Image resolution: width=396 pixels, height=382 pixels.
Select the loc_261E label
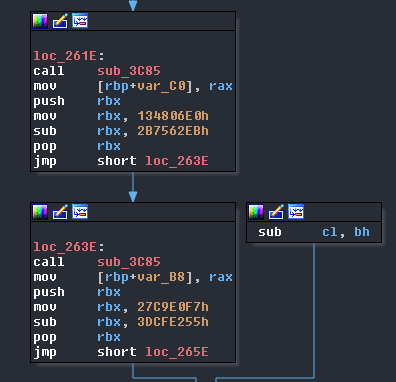(65, 56)
